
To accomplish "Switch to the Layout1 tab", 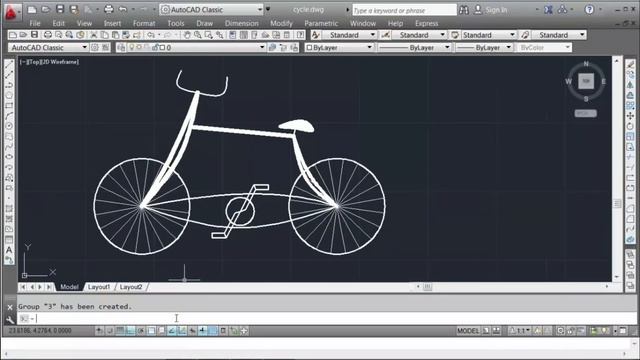I will coord(99,287).
